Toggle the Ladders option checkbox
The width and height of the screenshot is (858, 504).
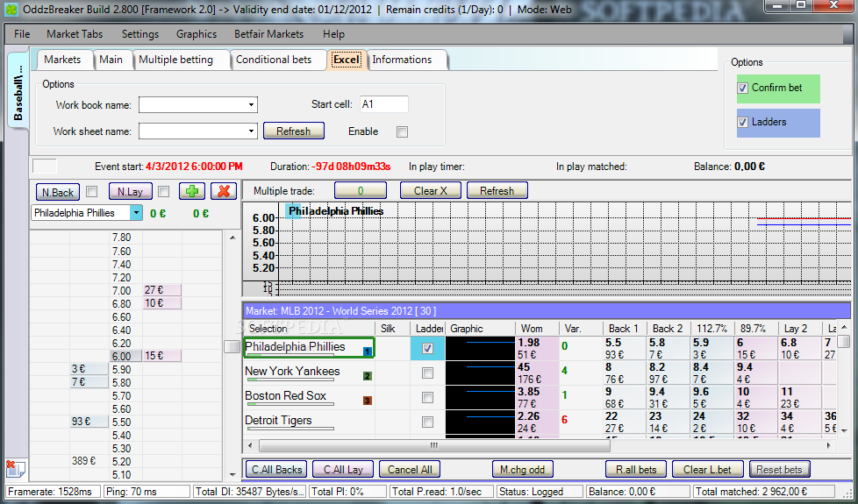[742, 122]
